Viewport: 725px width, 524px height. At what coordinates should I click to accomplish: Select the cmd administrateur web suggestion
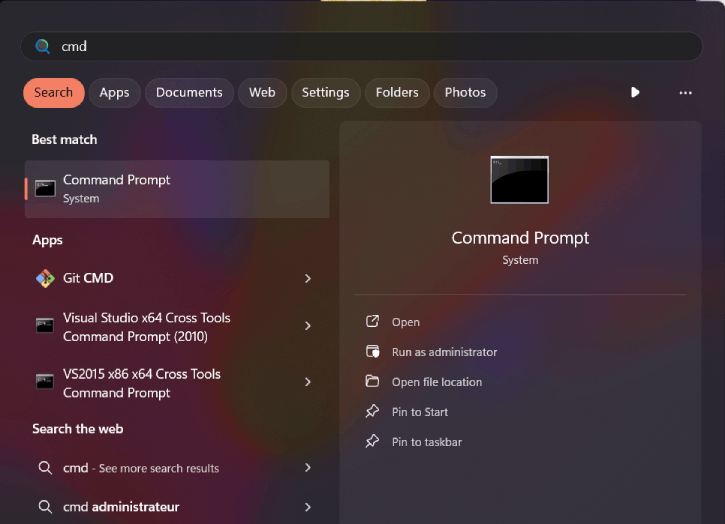(x=177, y=507)
